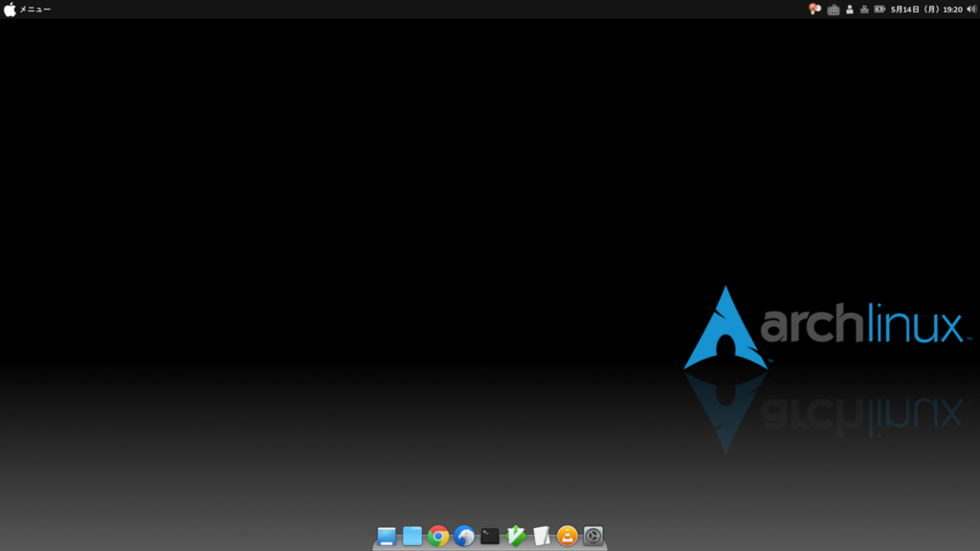Launch the Vim editor from the dock
This screenshot has height=551, width=980.
coord(515,537)
